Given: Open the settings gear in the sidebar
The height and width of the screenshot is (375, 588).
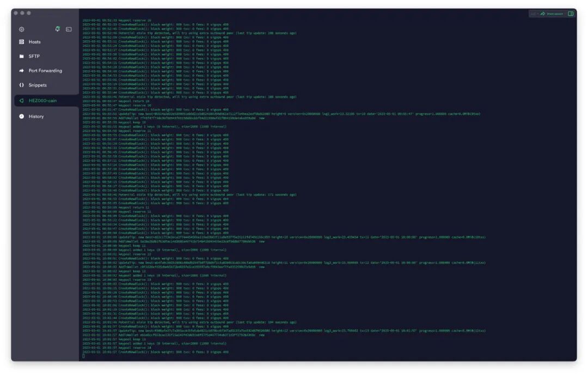Looking at the screenshot, I should pos(21,29).
